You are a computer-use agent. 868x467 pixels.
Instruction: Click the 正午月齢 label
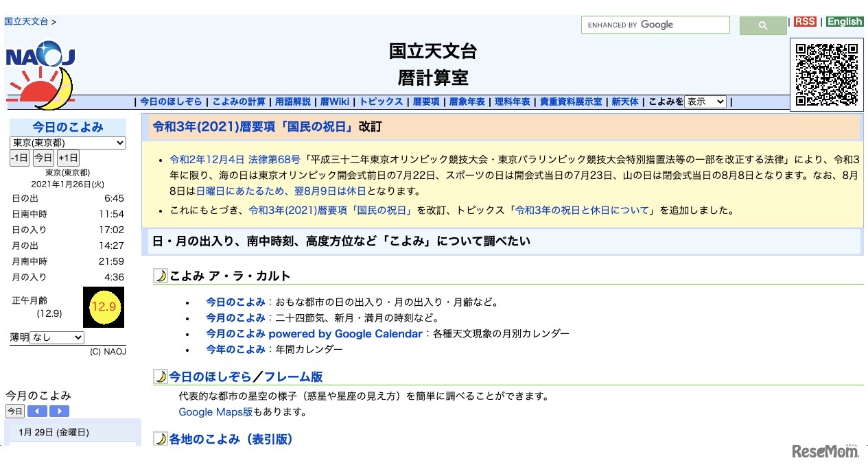click(x=30, y=300)
